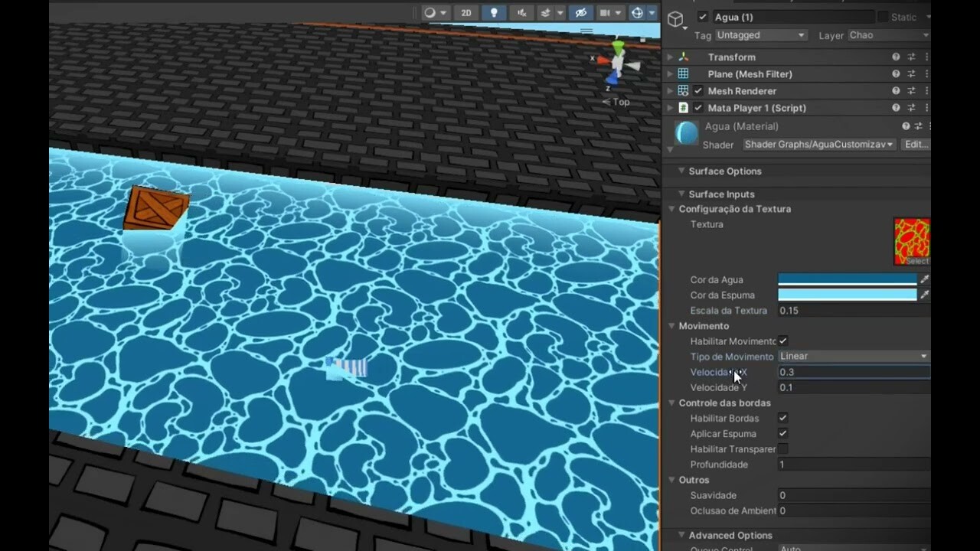Screen dimensions: 980x551
Task: Toggle scene effects with the layered stars icon
Action: pyautogui.click(x=547, y=12)
